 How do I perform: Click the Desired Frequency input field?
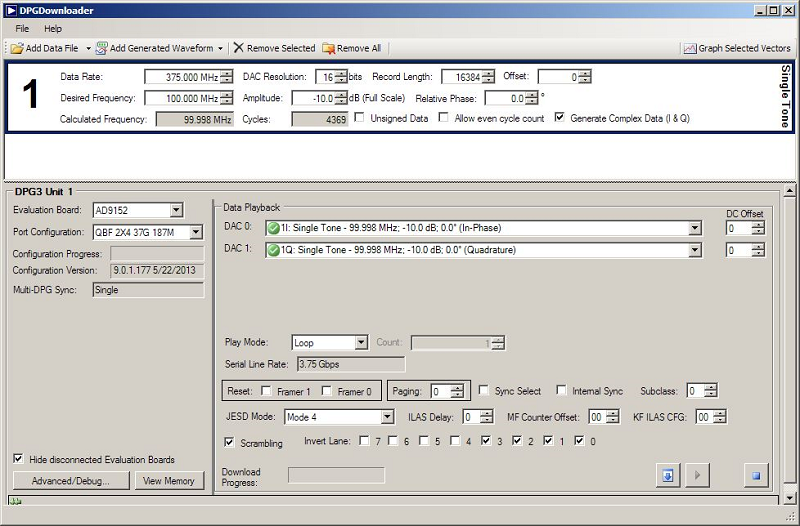point(182,98)
